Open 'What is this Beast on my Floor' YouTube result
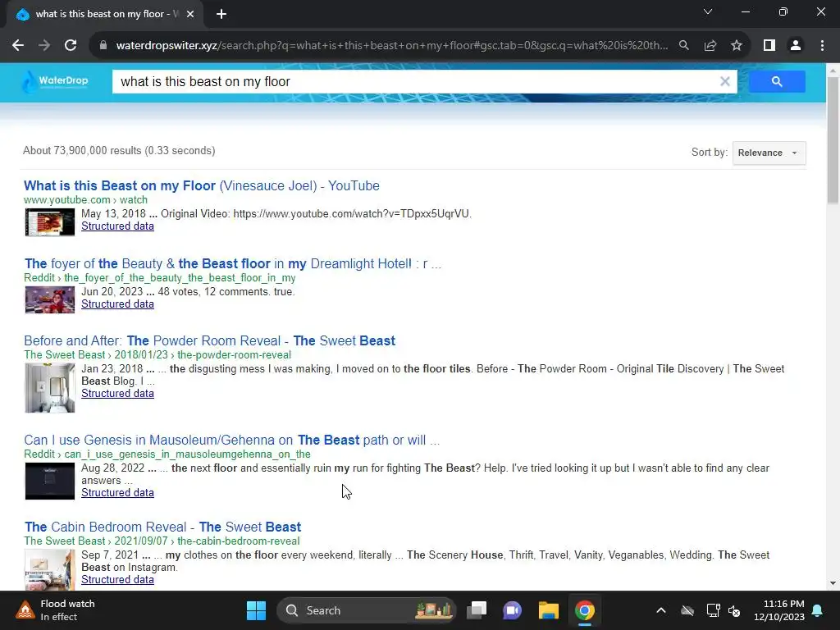This screenshot has height=630, width=840. [202, 186]
